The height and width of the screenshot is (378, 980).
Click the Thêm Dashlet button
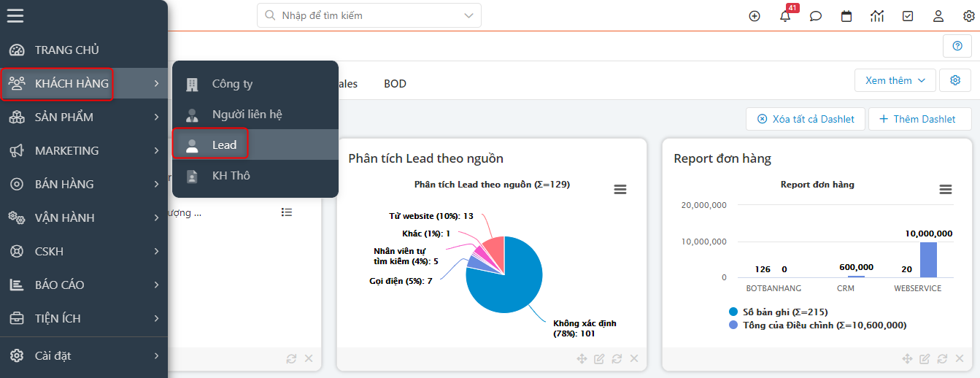click(x=919, y=119)
